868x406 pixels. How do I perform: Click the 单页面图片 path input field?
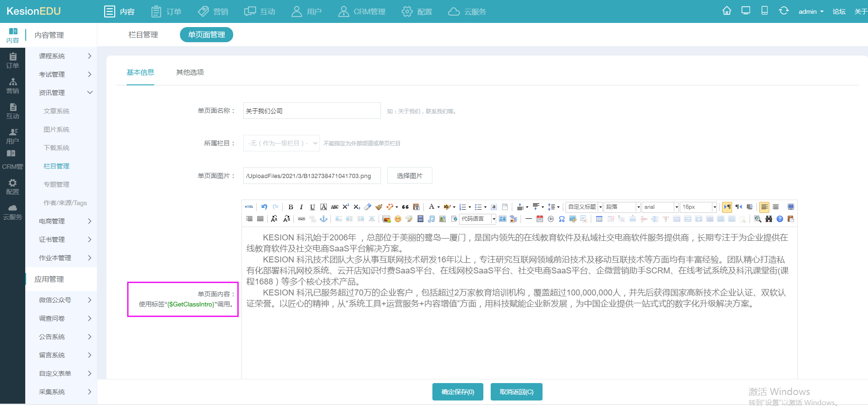tap(312, 176)
